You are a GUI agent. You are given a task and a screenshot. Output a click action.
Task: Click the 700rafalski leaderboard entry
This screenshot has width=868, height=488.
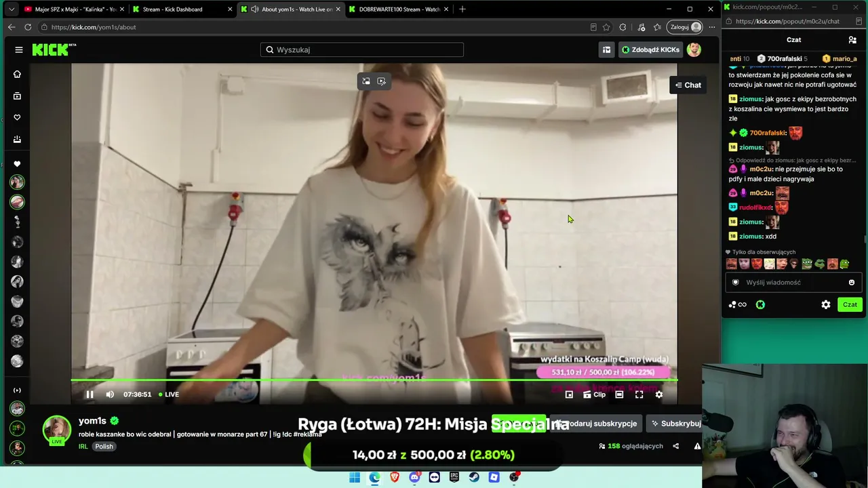tap(782, 59)
